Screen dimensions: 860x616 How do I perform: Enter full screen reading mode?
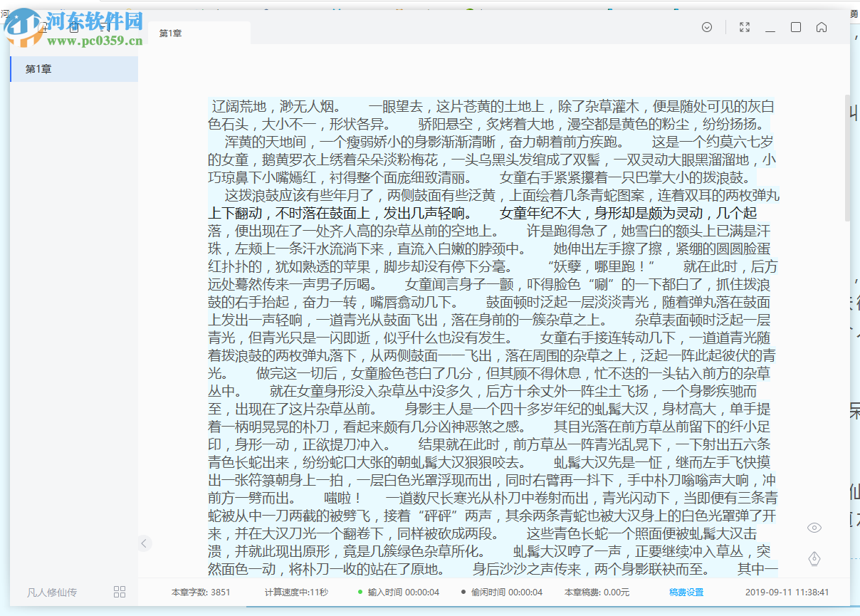[745, 26]
